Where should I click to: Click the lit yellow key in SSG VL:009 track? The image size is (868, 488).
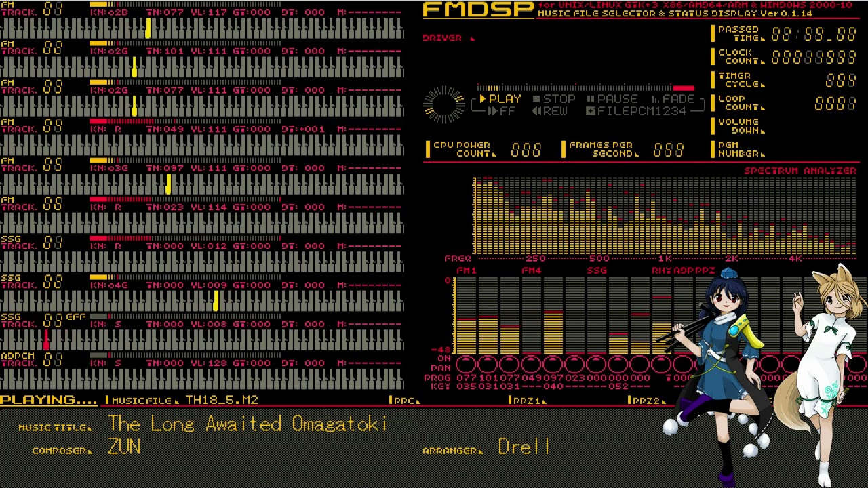click(x=216, y=301)
